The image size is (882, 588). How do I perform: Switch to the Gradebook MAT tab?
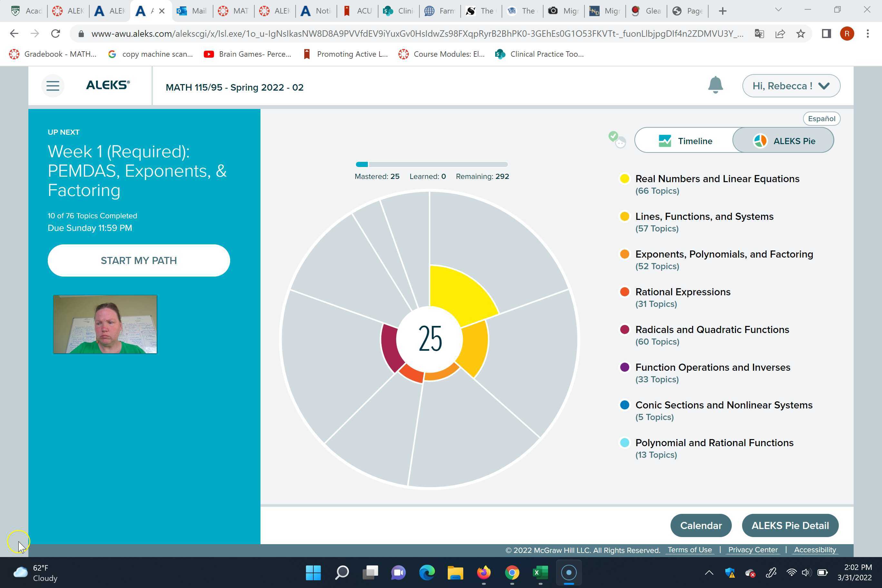pos(233,11)
